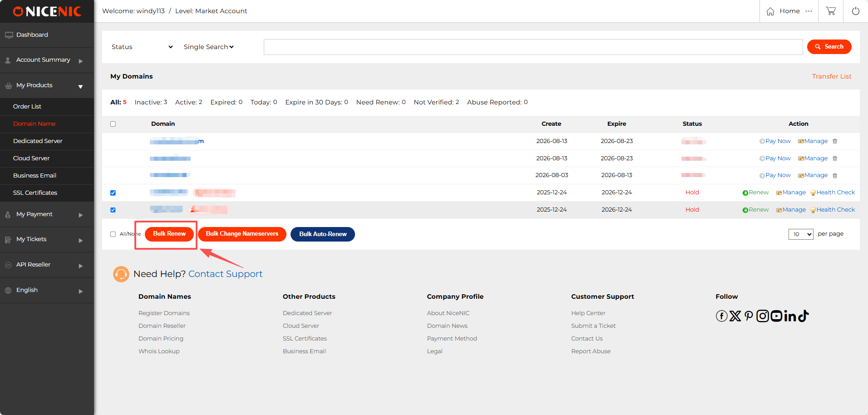Click the Bulk Renew button
This screenshot has width=868, height=415.
(169, 234)
